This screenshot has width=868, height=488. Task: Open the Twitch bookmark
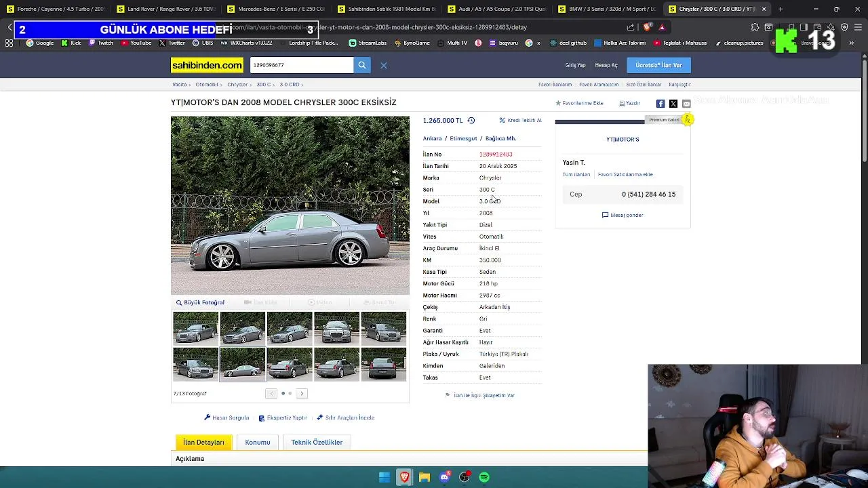tap(101, 43)
